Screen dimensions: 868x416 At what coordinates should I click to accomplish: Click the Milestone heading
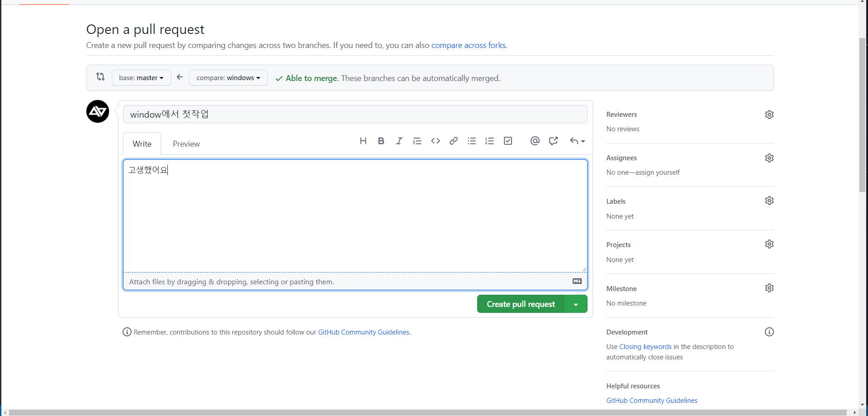tap(621, 288)
